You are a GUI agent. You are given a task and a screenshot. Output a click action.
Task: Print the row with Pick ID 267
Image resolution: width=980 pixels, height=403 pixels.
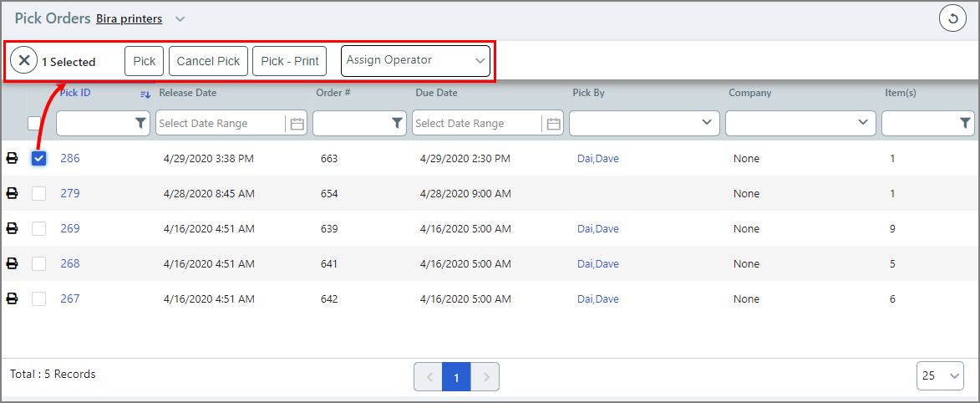(x=13, y=298)
